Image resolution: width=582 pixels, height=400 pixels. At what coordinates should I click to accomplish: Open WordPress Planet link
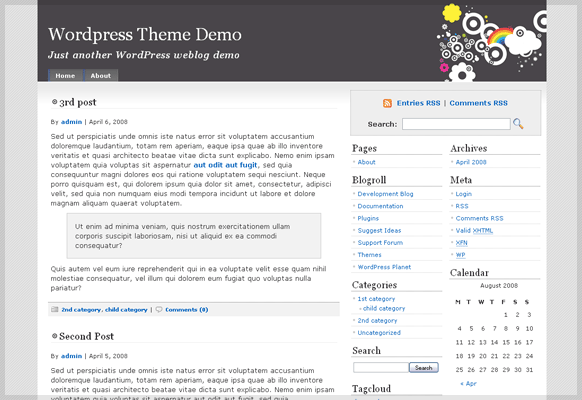coord(384,267)
